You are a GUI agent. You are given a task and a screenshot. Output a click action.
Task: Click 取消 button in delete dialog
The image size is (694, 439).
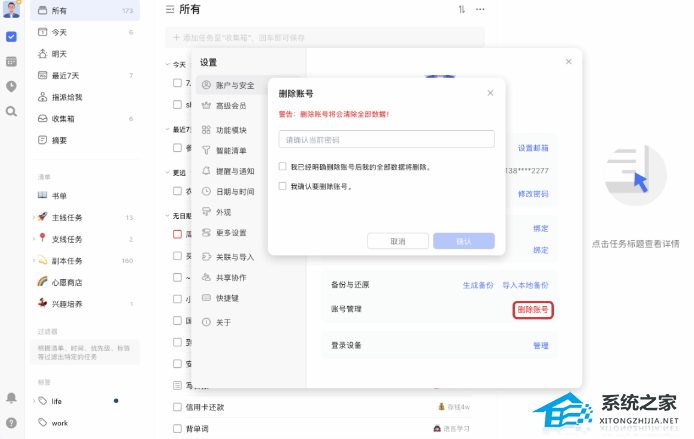(x=397, y=241)
